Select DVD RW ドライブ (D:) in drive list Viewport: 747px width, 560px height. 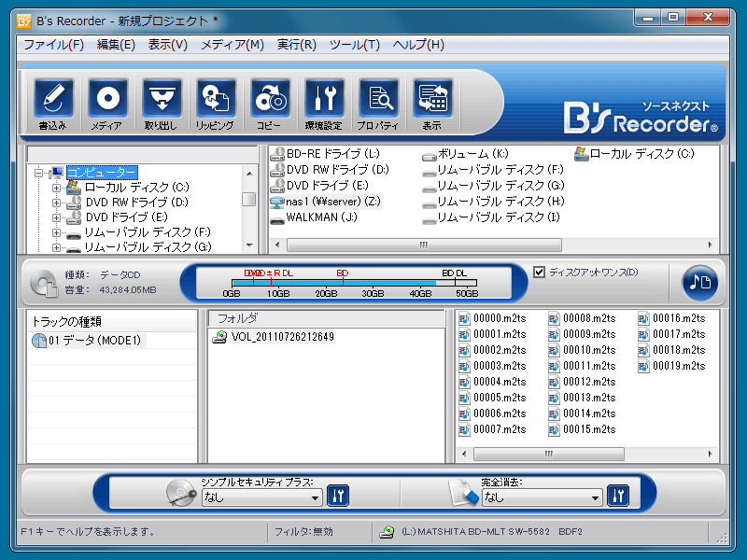pyautogui.click(x=330, y=170)
